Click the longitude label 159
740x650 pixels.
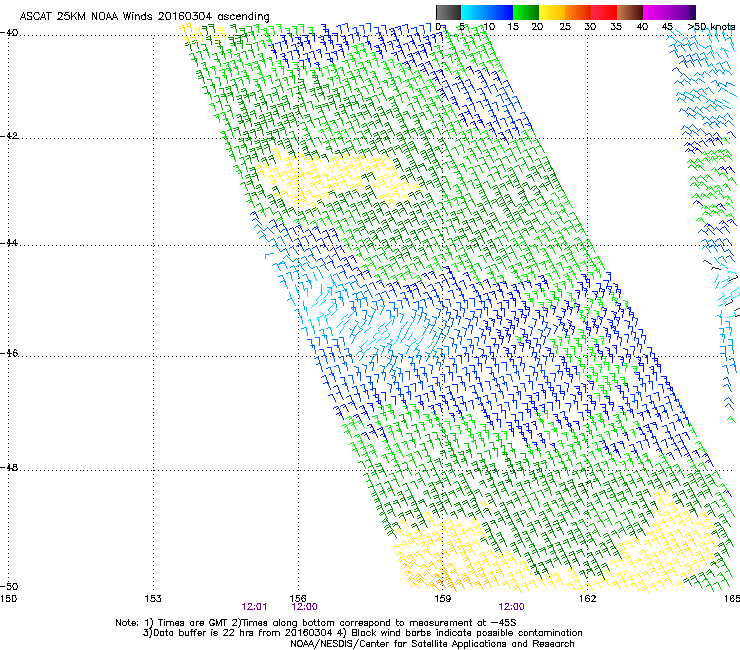pyautogui.click(x=443, y=599)
